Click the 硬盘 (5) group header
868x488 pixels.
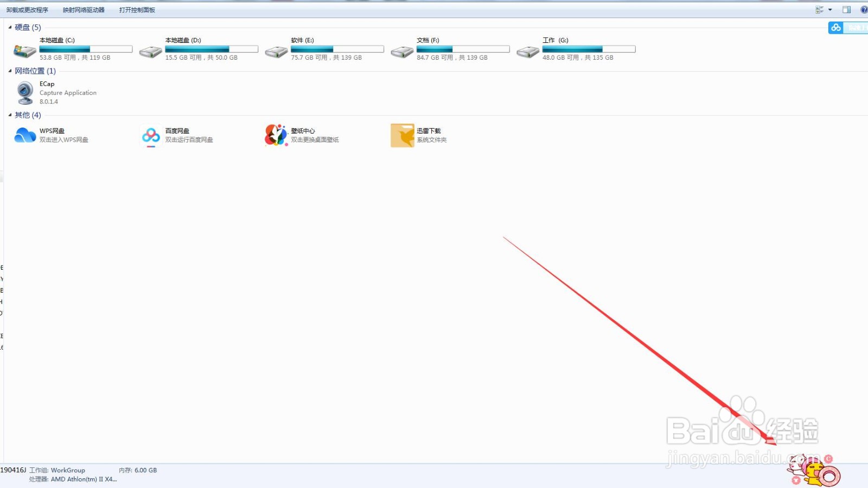point(28,27)
